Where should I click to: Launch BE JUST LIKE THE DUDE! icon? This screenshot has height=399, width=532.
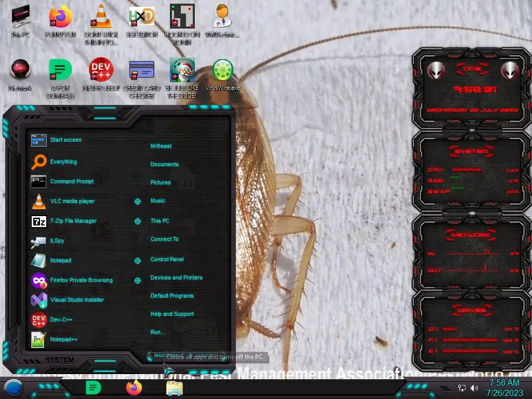point(182,78)
